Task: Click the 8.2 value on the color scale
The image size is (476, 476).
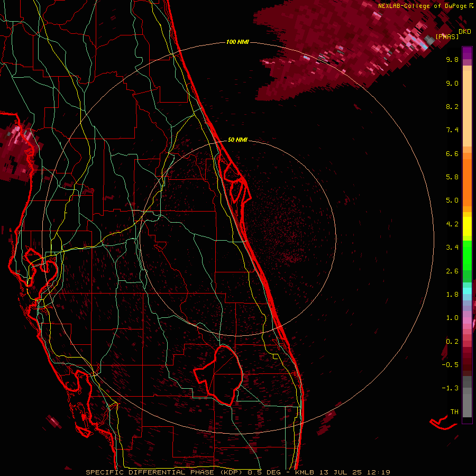Action: (452, 106)
